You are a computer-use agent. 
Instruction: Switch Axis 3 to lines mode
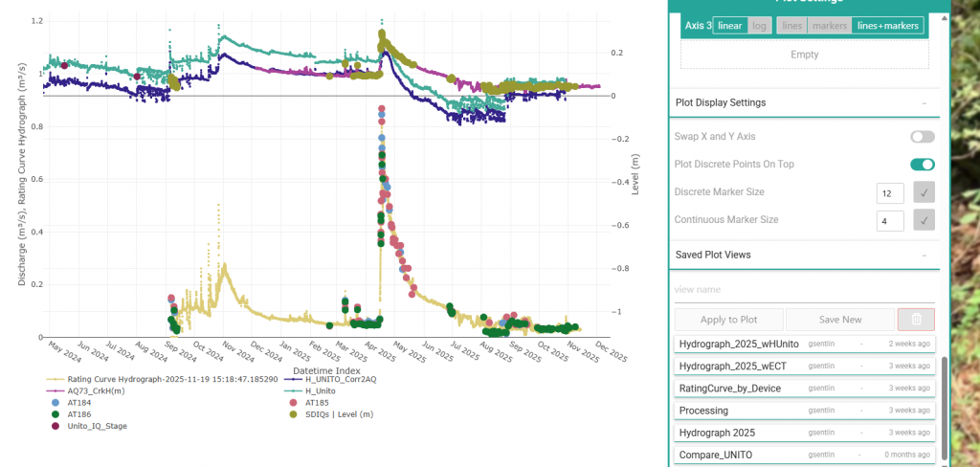pos(792,26)
